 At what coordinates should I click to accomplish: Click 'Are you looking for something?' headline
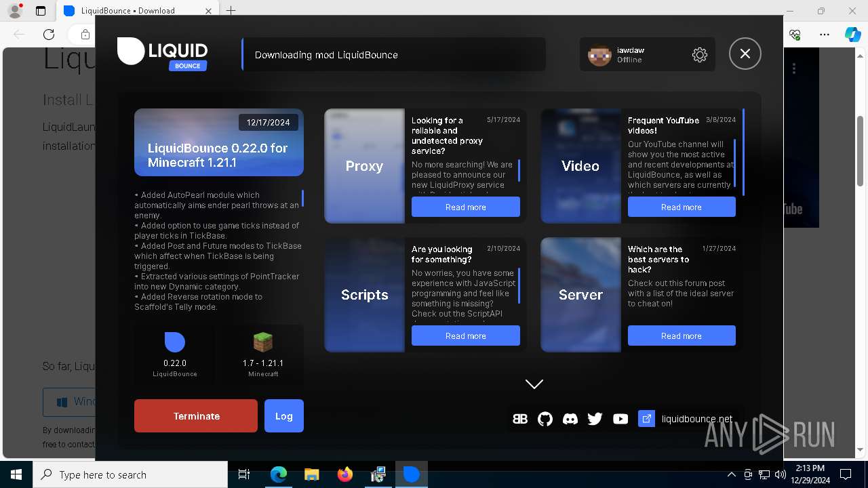click(x=441, y=254)
